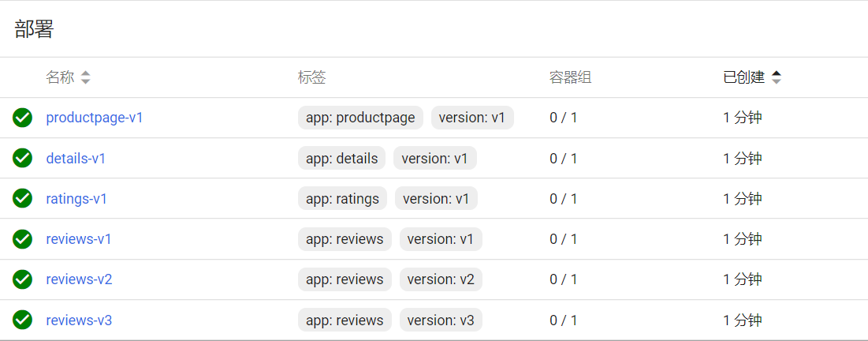The width and height of the screenshot is (868, 341).
Task: Select the 'app: ratings' label chip
Action: [x=342, y=198]
